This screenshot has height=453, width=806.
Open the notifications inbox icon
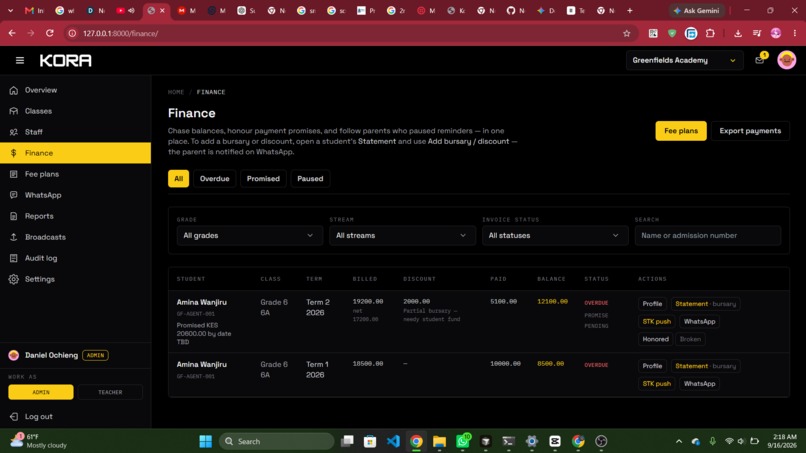[759, 60]
